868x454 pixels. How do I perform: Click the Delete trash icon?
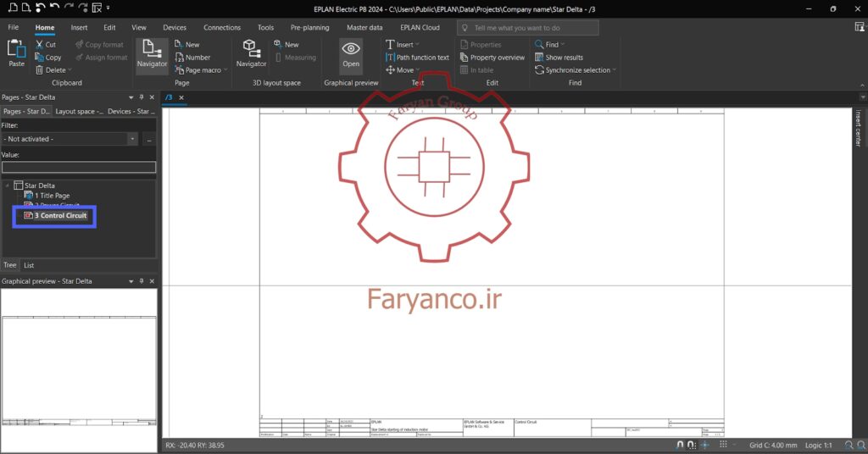(39, 69)
